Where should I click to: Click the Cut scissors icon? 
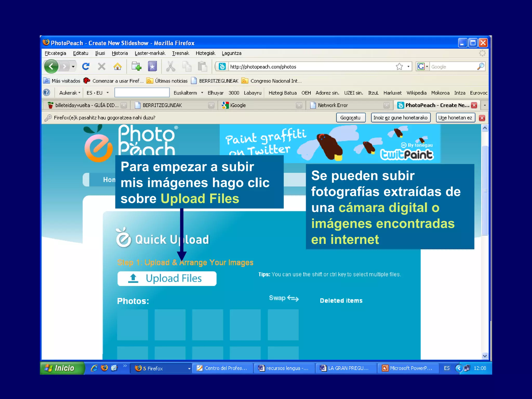(x=171, y=66)
